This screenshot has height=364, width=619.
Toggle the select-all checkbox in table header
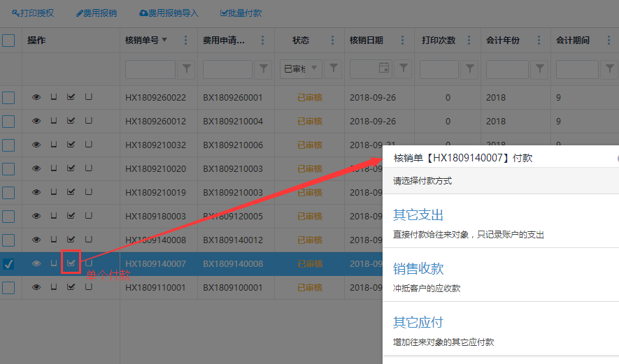coord(8,41)
